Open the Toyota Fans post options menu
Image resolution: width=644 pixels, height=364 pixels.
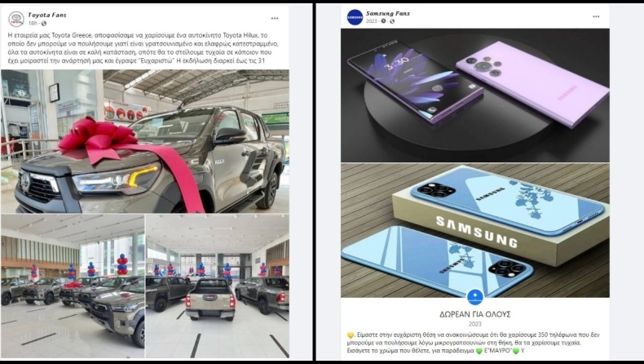click(275, 19)
